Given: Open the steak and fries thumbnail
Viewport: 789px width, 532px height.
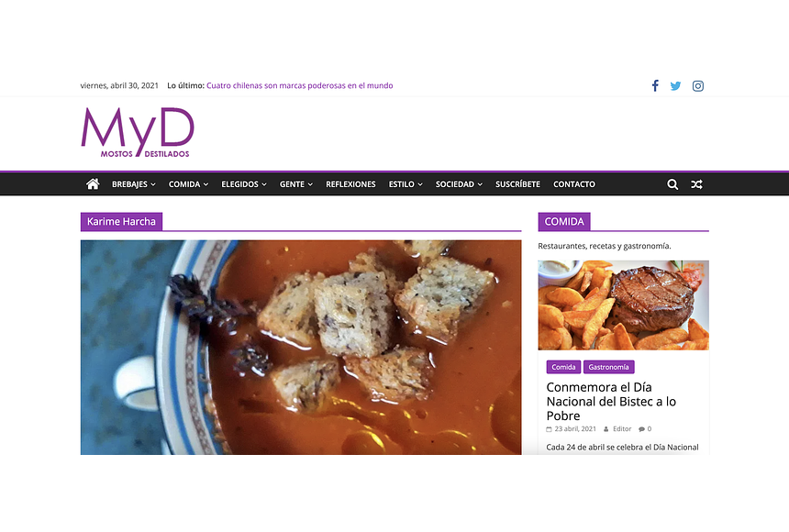Looking at the screenshot, I should tap(624, 305).
